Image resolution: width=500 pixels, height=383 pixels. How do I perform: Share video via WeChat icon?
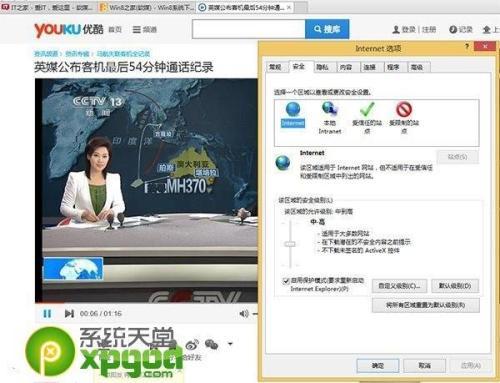211,344
